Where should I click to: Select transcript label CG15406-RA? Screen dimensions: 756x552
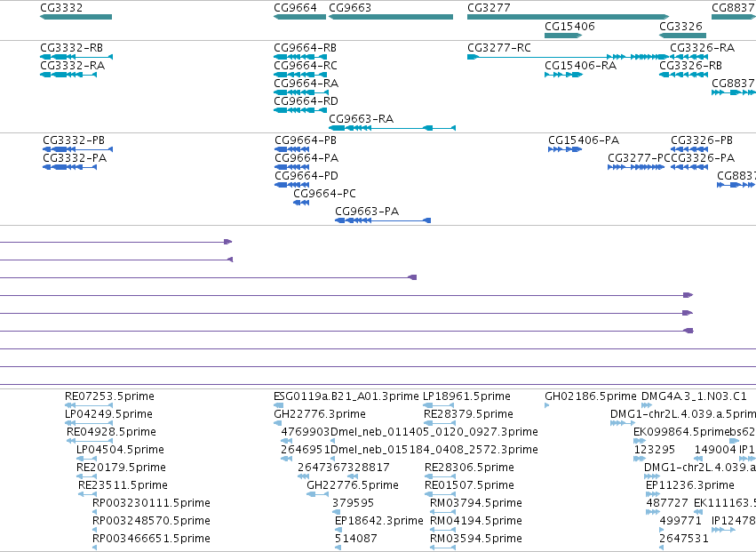(x=580, y=66)
